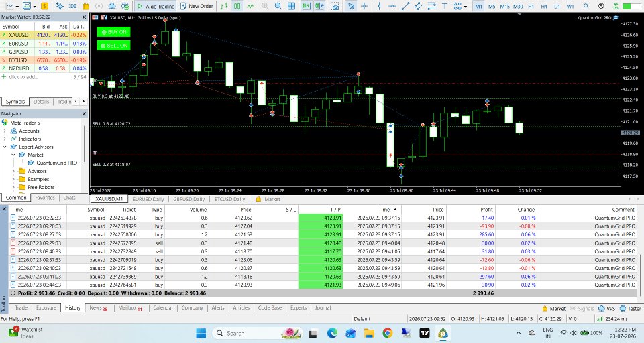Open the Windows Start button
This screenshot has width=644, height=343.
[201, 333]
